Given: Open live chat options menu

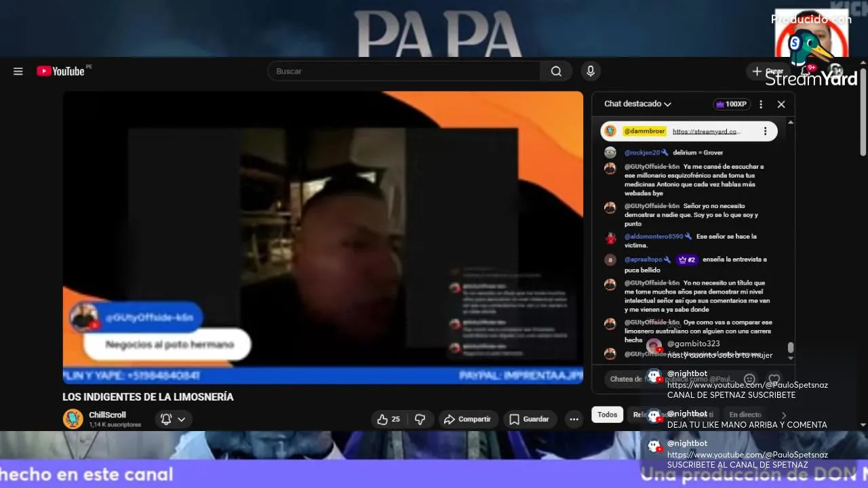Looking at the screenshot, I should click(x=761, y=104).
